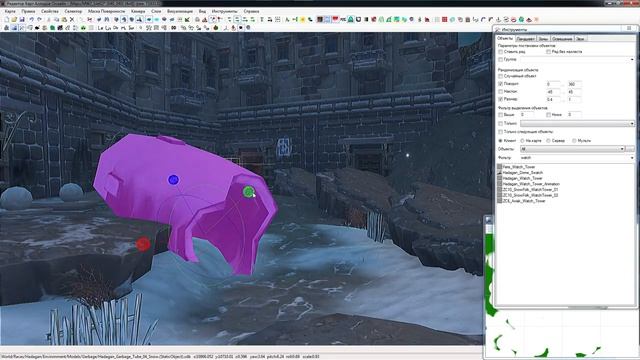Select ZC6_Aviak_Watch_Tower in object list
The width and height of the screenshot is (640, 360).
click(x=524, y=201)
